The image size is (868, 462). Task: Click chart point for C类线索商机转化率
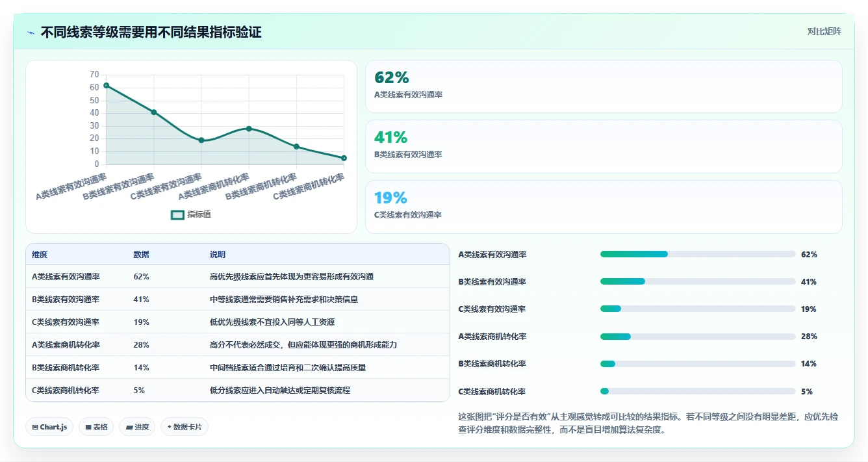(x=344, y=158)
